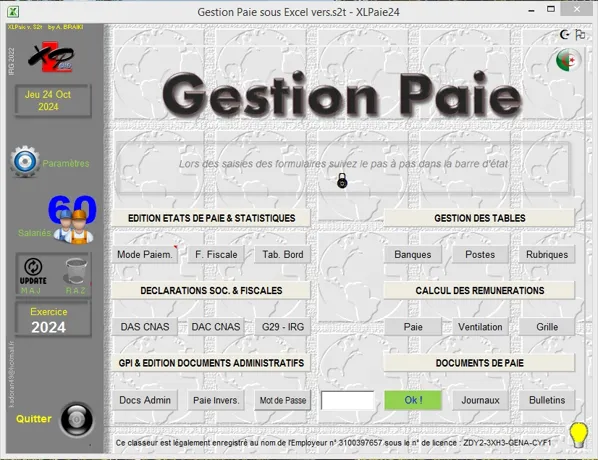The height and width of the screenshot is (460, 598).
Task: Open Tab. Bord dashboard
Action: coord(283,254)
